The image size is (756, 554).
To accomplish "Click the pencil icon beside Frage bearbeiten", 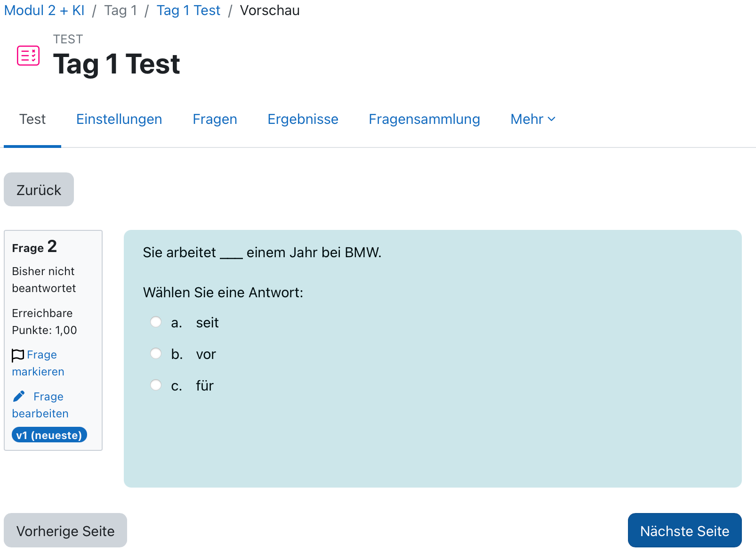I will [x=19, y=396].
